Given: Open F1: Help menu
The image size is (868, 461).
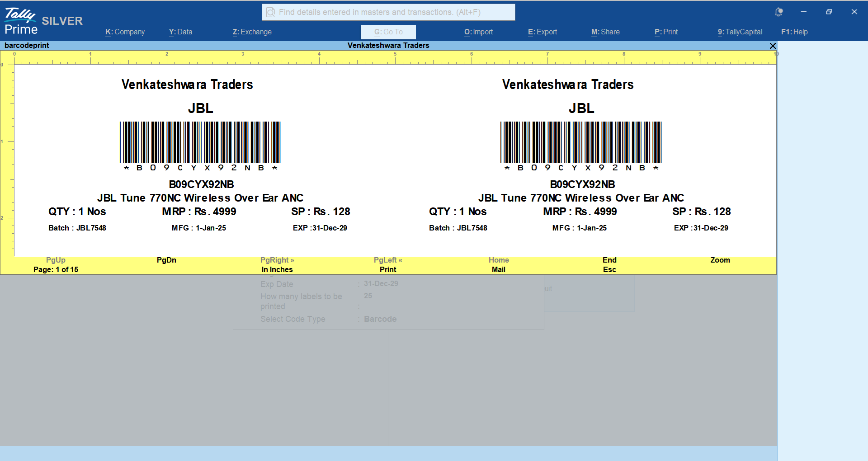Looking at the screenshot, I should click(x=794, y=32).
